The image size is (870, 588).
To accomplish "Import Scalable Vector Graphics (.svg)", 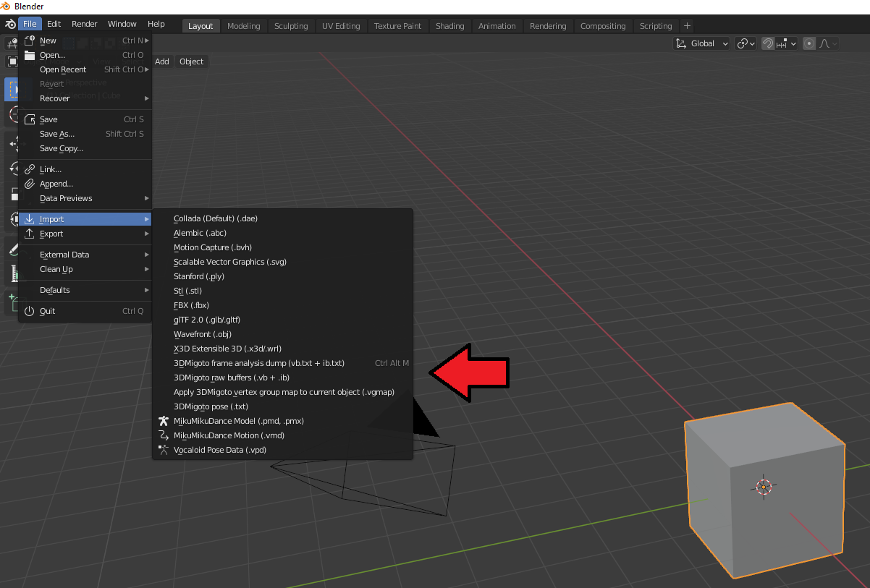I will click(x=282, y=262).
